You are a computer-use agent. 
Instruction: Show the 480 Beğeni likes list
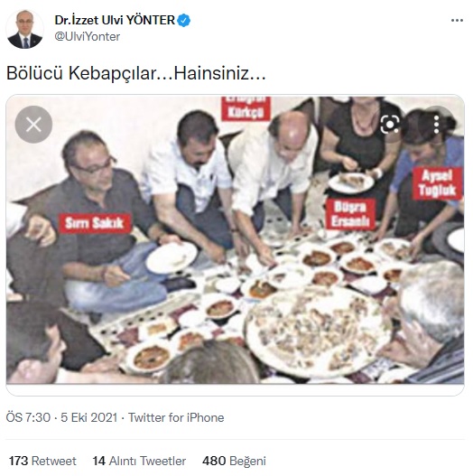(x=234, y=461)
